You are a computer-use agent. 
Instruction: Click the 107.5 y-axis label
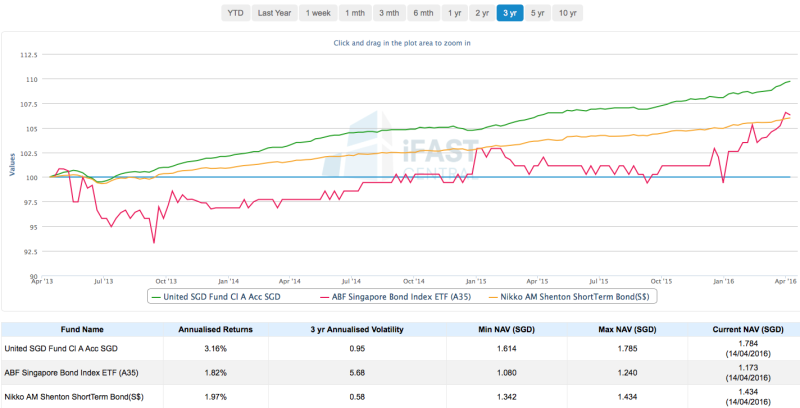[x=30, y=104]
